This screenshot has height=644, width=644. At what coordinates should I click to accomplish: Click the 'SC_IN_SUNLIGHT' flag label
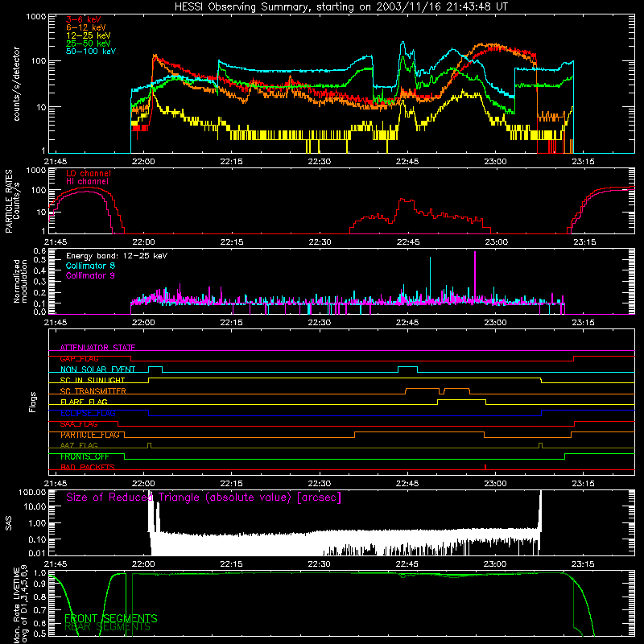tap(93, 380)
